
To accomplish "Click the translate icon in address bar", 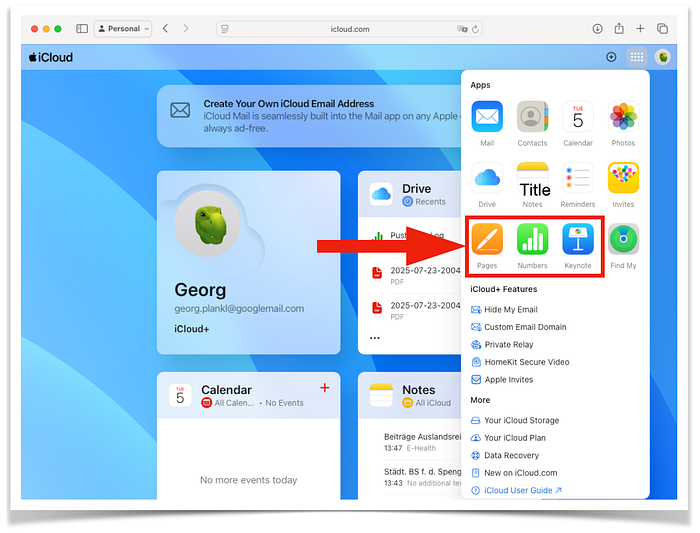I will pos(462,29).
